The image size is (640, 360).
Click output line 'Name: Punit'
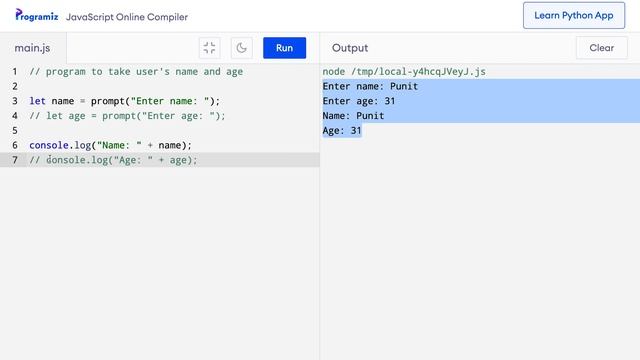[353, 116]
